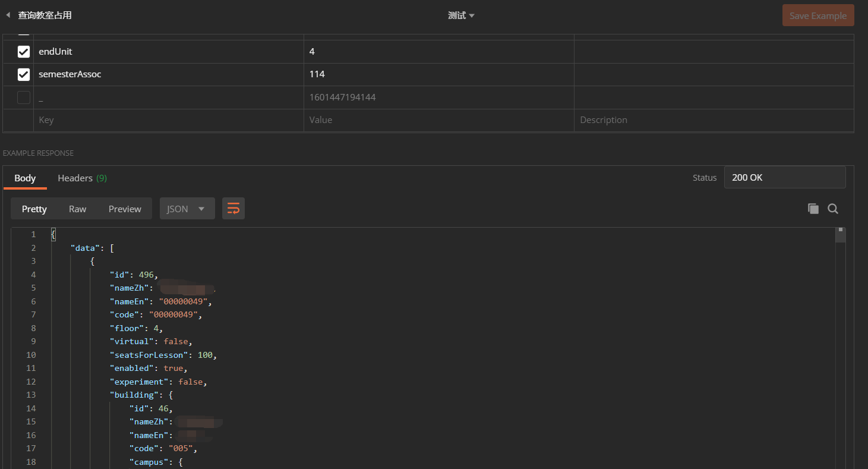Open the 测试 environment dropdown
Image resolution: width=868 pixels, height=469 pixels.
[x=461, y=15]
